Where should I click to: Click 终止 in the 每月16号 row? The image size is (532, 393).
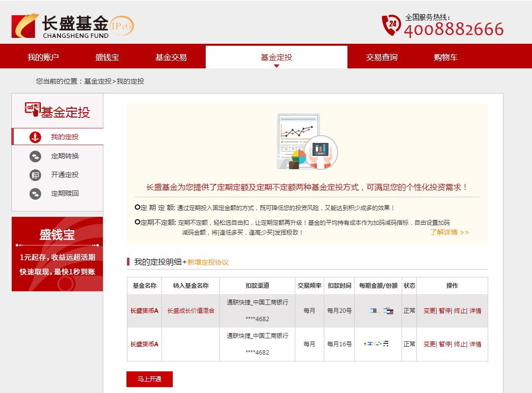(460, 344)
